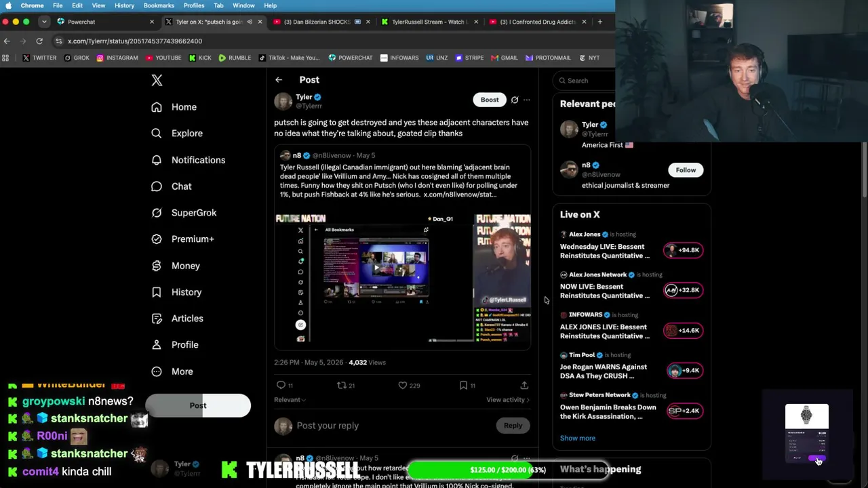
Task: Open the Chrome File menu
Action: [x=58, y=5]
